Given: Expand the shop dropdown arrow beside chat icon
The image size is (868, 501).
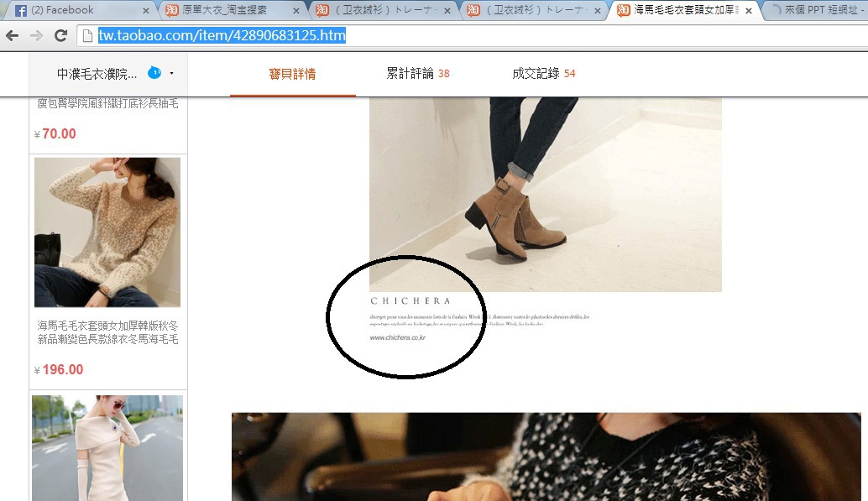Looking at the screenshot, I should (171, 73).
